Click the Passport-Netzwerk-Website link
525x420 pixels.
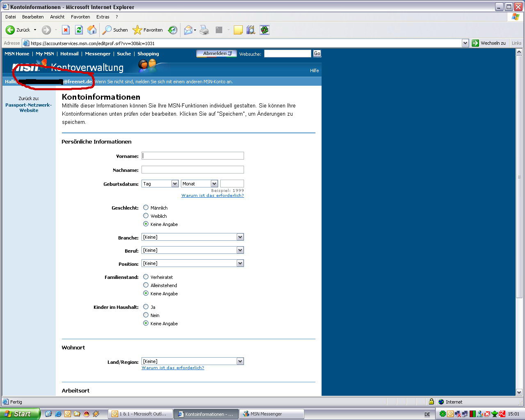29,107
